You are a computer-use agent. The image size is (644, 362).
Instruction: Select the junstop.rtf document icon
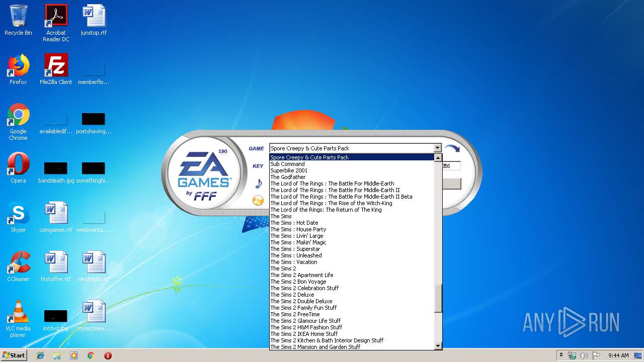pyautogui.click(x=94, y=20)
